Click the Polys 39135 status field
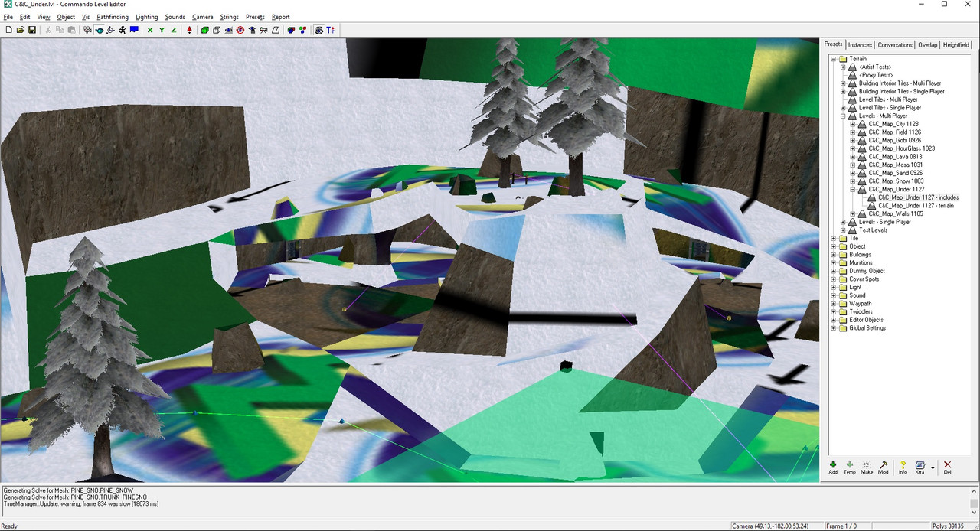 pos(954,526)
